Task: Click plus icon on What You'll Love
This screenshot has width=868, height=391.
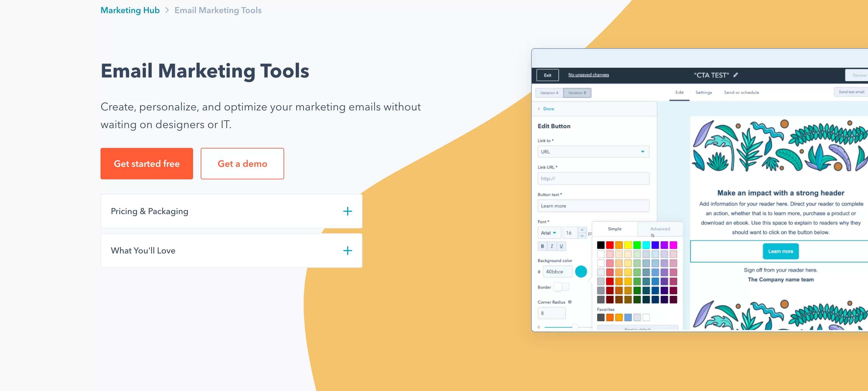Action: click(348, 251)
